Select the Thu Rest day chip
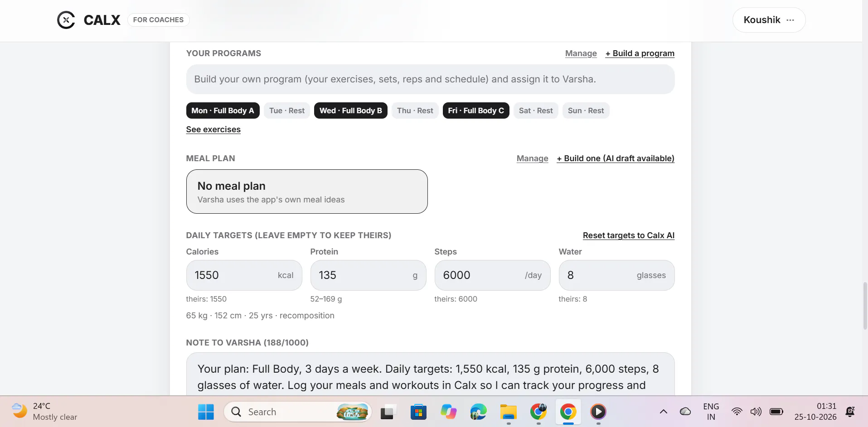 click(x=415, y=110)
